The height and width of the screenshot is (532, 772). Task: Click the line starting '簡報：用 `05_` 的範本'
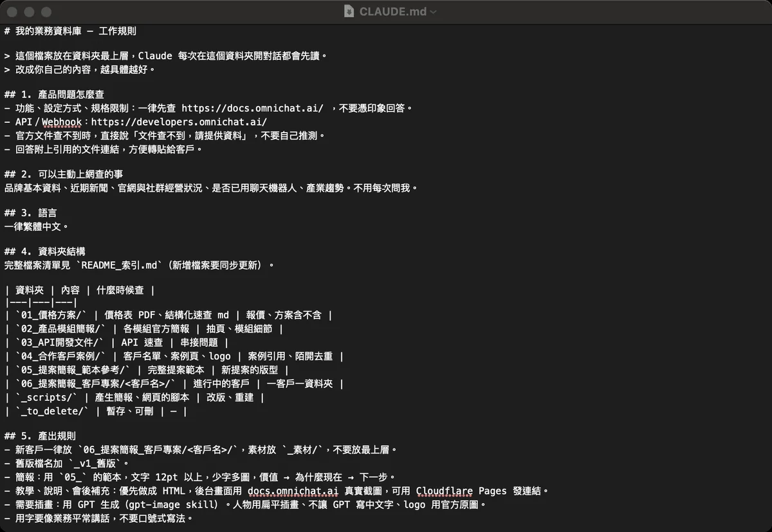tap(199, 477)
